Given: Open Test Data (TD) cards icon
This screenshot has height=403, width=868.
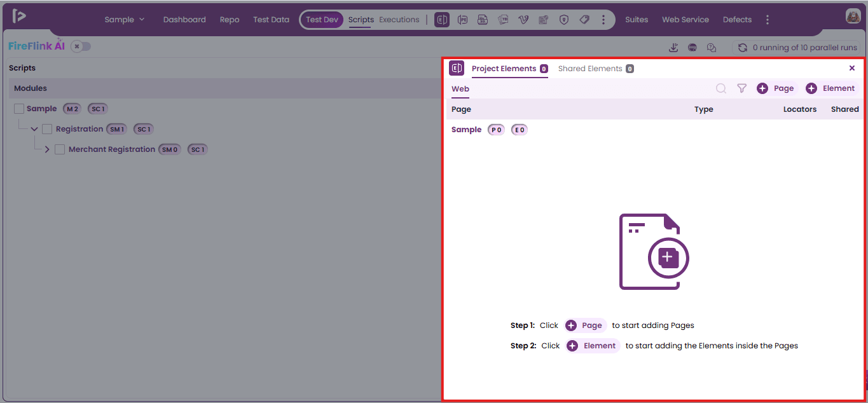Looking at the screenshot, I should click(x=503, y=20).
